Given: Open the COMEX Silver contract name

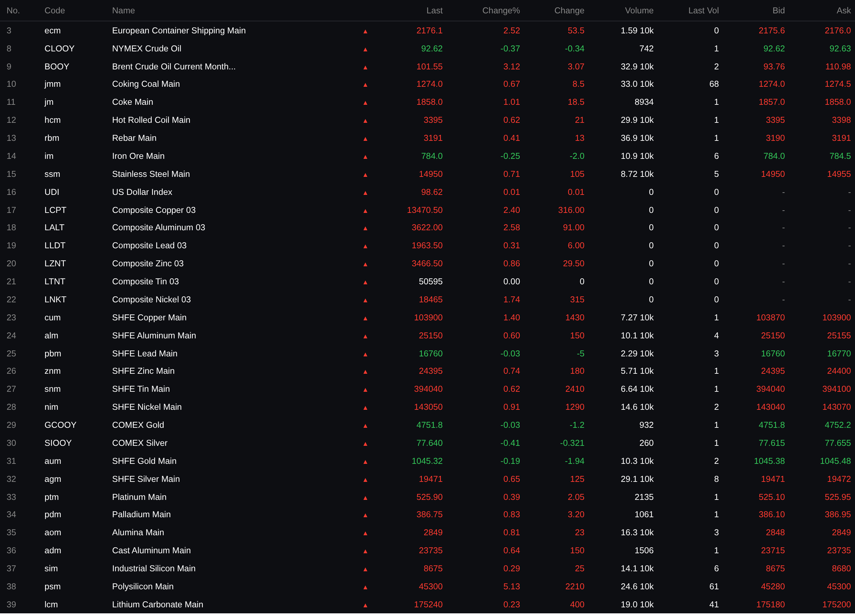Looking at the screenshot, I should [x=140, y=443].
